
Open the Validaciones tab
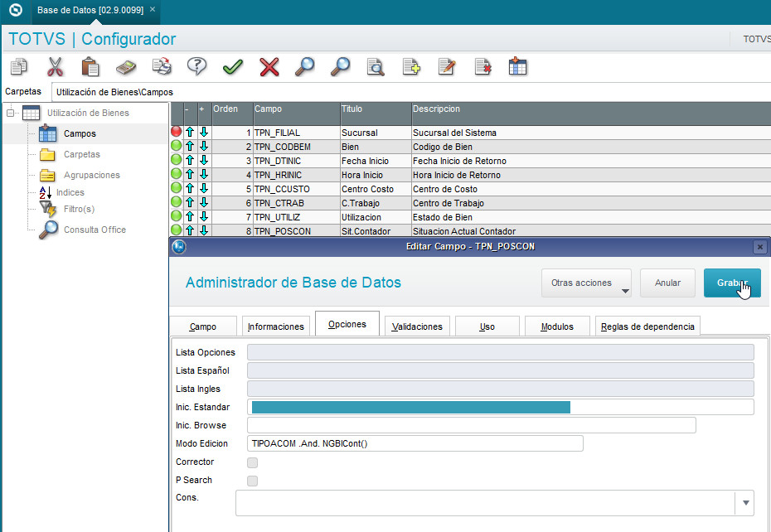click(417, 326)
